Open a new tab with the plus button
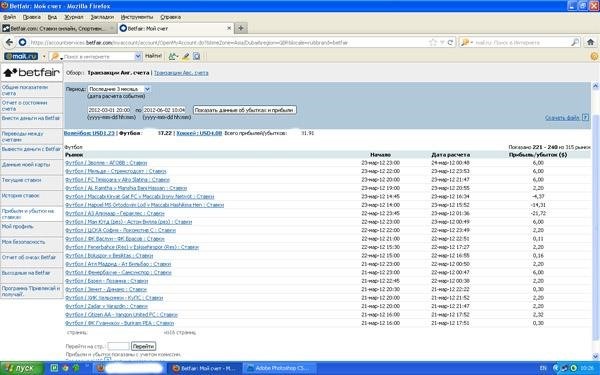 tap(241, 28)
